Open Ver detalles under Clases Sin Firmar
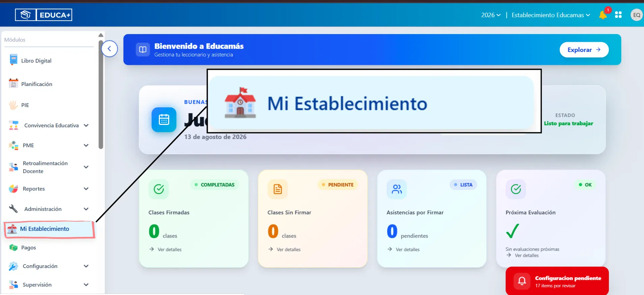The width and height of the screenshot is (644, 295). [285, 249]
